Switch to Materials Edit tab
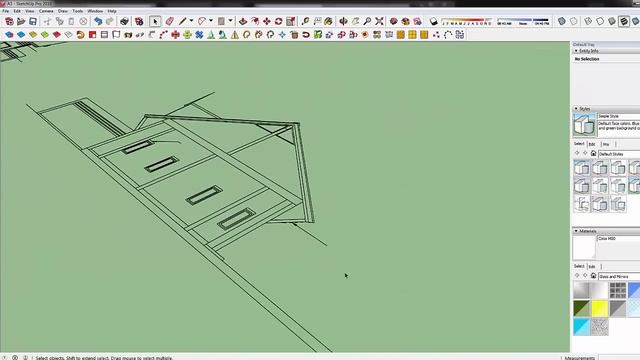This screenshot has height=360, width=640. click(592, 267)
